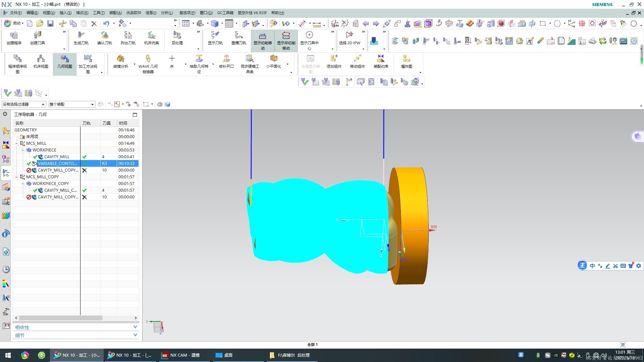The width and height of the screenshot is (644, 362).
Task: Open 拔模分析 draft analysis
Action: coord(120,62)
